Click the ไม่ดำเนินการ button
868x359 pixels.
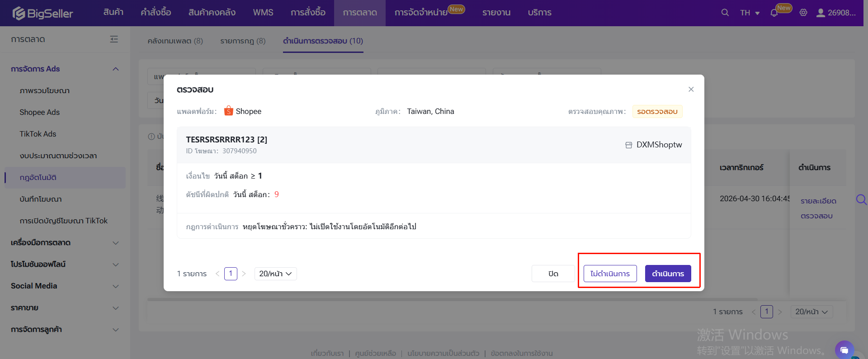pyautogui.click(x=610, y=274)
